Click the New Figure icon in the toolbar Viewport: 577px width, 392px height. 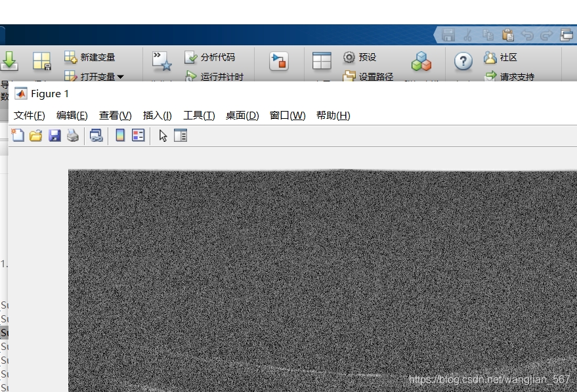18,135
